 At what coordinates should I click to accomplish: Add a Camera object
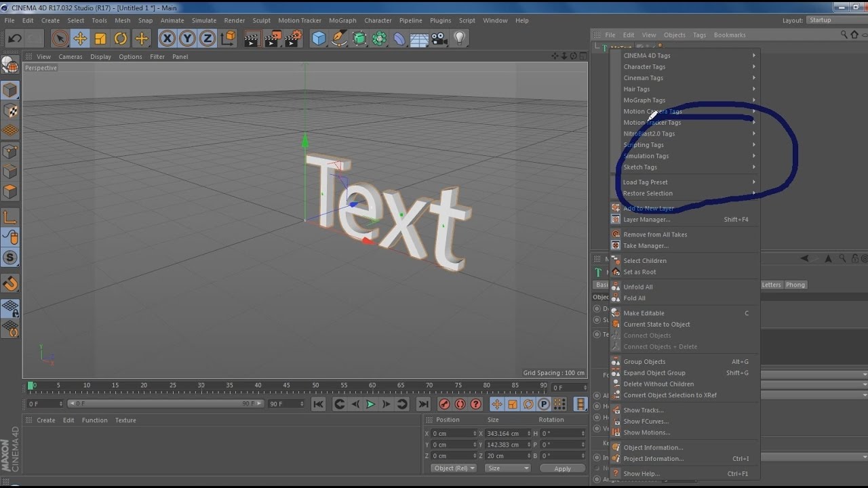(439, 39)
